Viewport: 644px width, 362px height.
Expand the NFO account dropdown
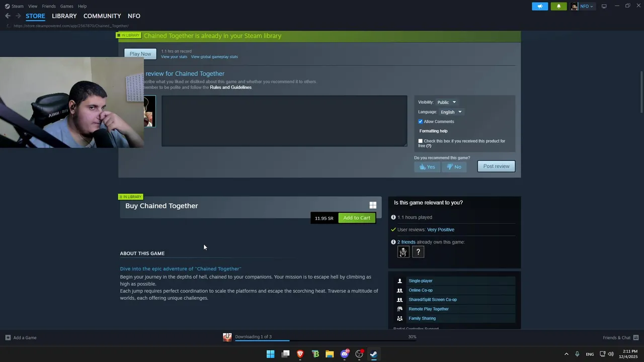[x=587, y=6]
